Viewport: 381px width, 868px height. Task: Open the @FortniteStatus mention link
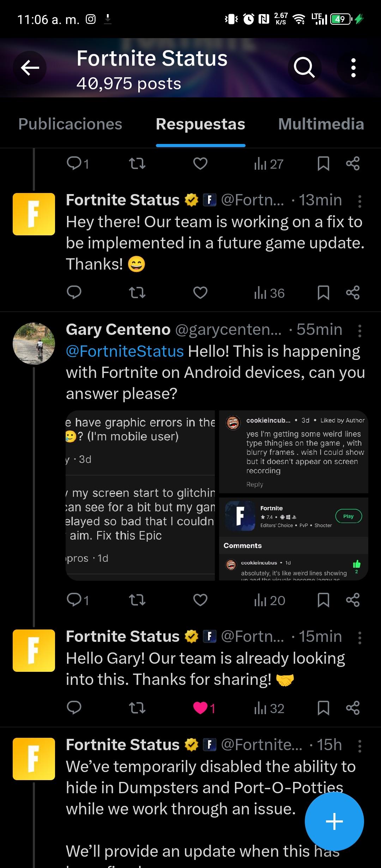pyautogui.click(x=125, y=351)
